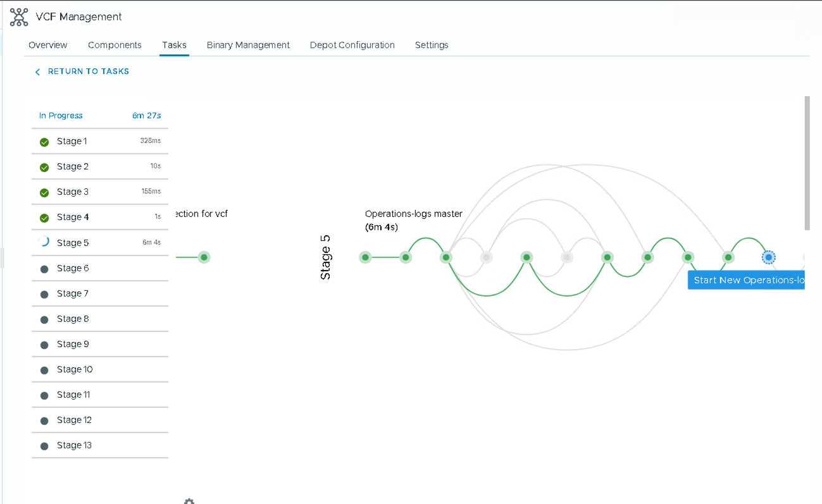822x504 pixels.
Task: Open the Settings tab
Action: pyautogui.click(x=432, y=45)
